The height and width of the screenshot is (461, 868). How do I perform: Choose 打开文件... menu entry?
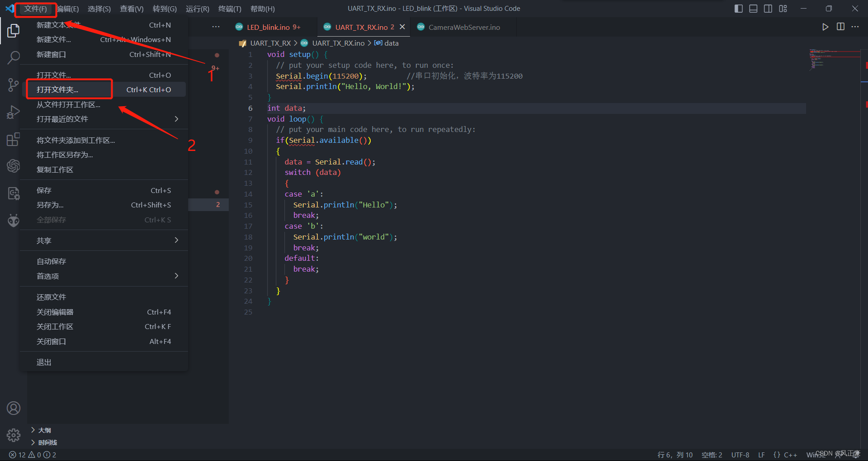click(104, 75)
